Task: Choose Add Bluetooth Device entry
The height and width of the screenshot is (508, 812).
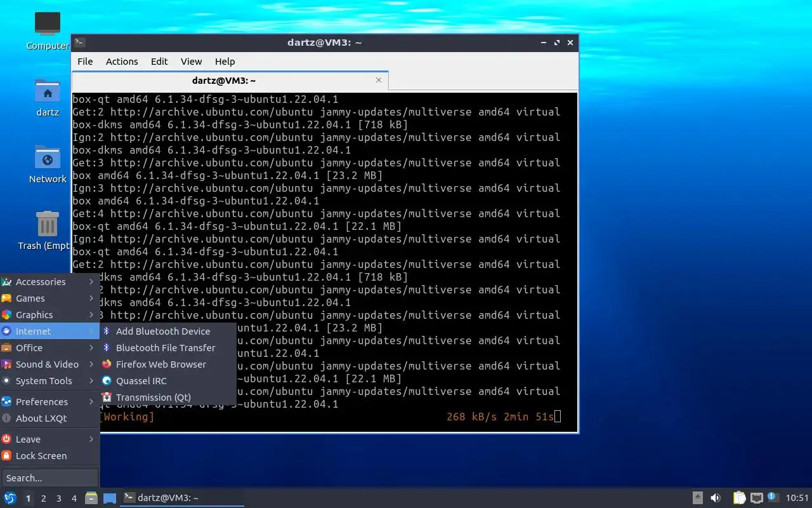Action: [x=168, y=331]
